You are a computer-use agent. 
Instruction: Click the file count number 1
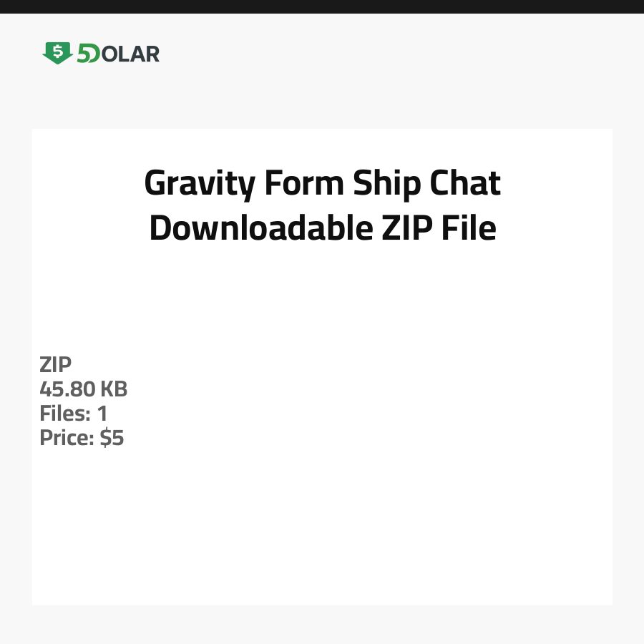click(x=102, y=414)
